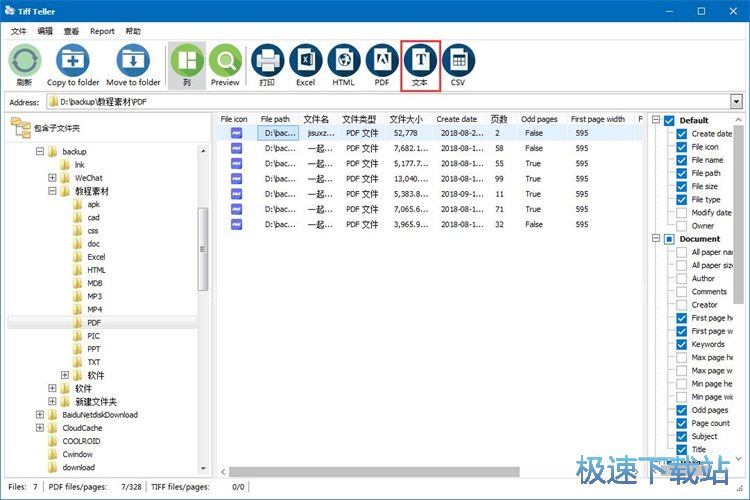750x500 pixels.
Task: Open the Preview magnifier tool
Action: 225,63
